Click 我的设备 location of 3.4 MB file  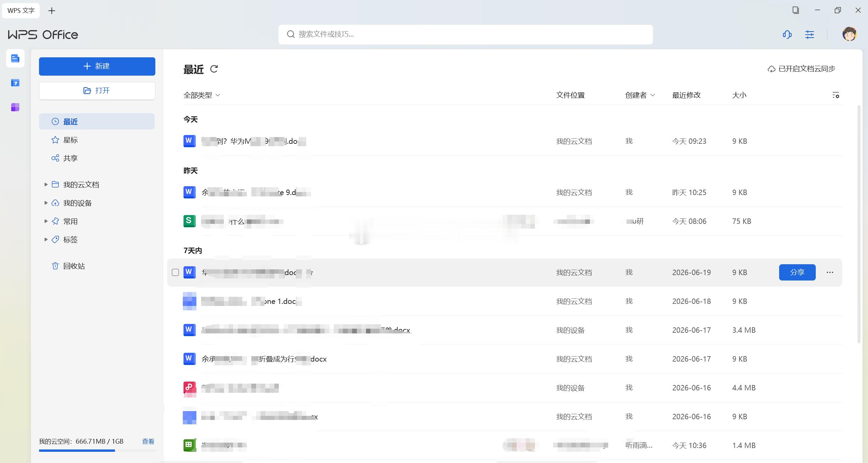tap(571, 330)
